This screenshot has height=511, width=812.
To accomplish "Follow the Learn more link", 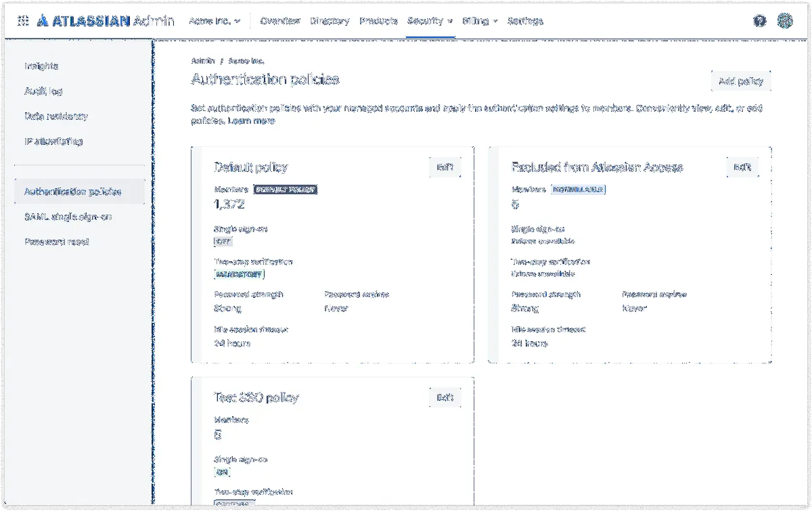I will [x=252, y=121].
